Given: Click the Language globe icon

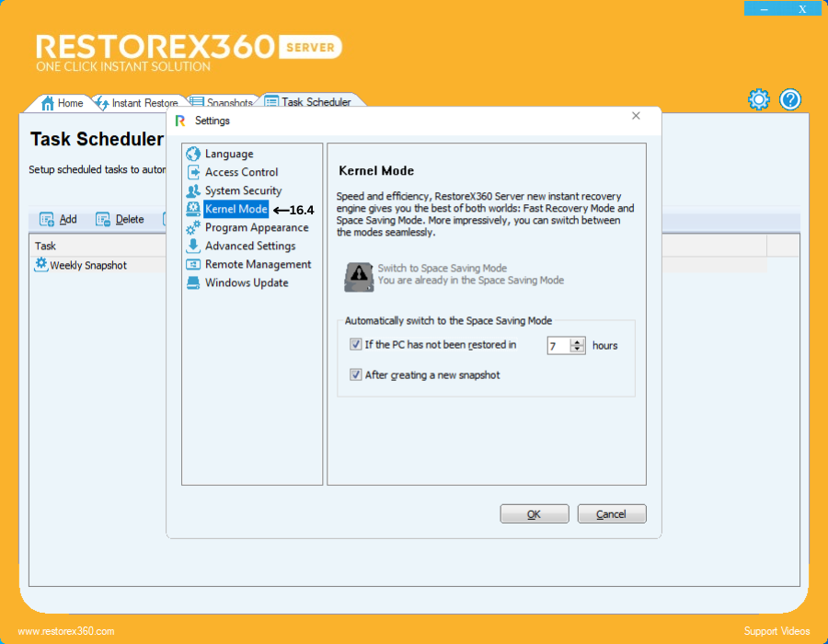Looking at the screenshot, I should coord(193,154).
